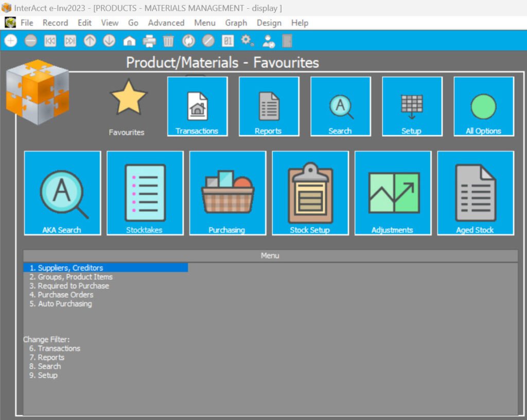Click the 01 numbered toolbar icon

[x=228, y=41]
